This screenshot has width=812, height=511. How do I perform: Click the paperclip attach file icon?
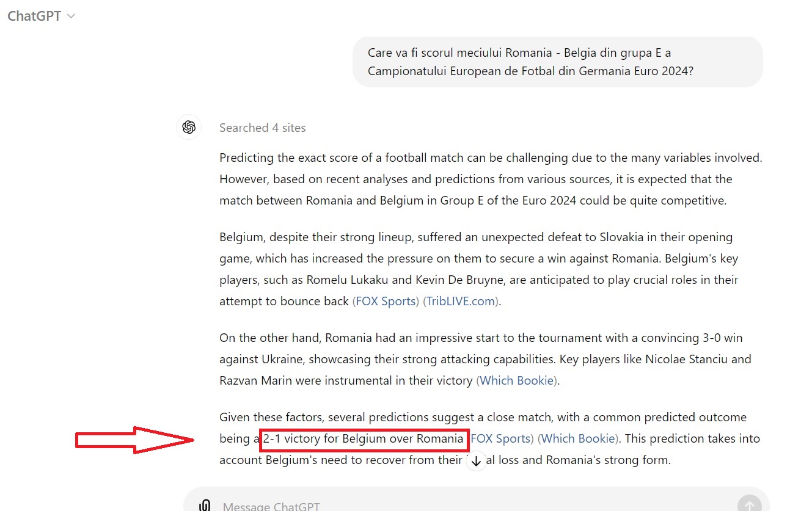[x=205, y=506]
